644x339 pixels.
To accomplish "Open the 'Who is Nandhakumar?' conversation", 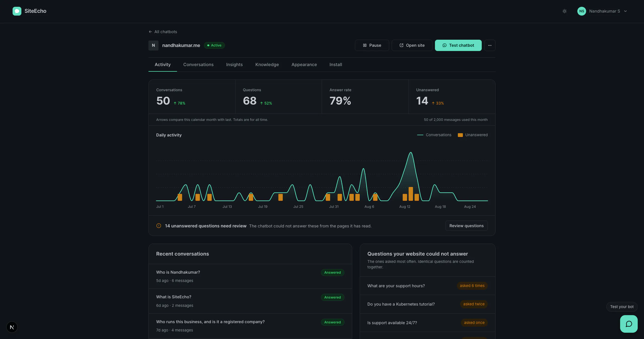I will pyautogui.click(x=250, y=276).
